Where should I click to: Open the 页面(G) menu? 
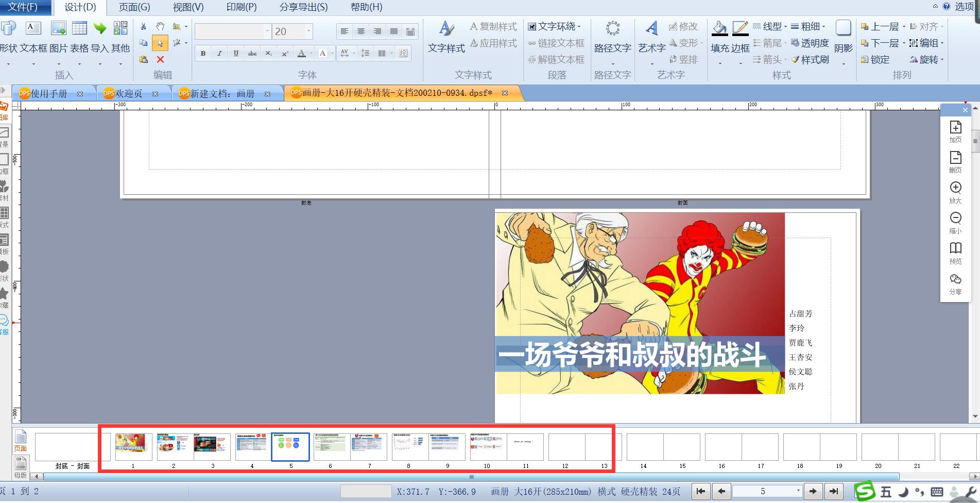[x=134, y=7]
